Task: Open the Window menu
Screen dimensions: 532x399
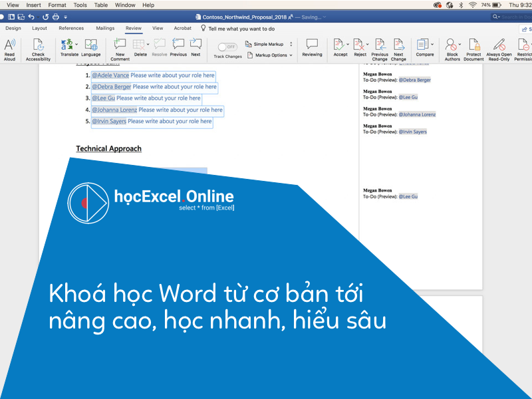Action: click(x=125, y=5)
